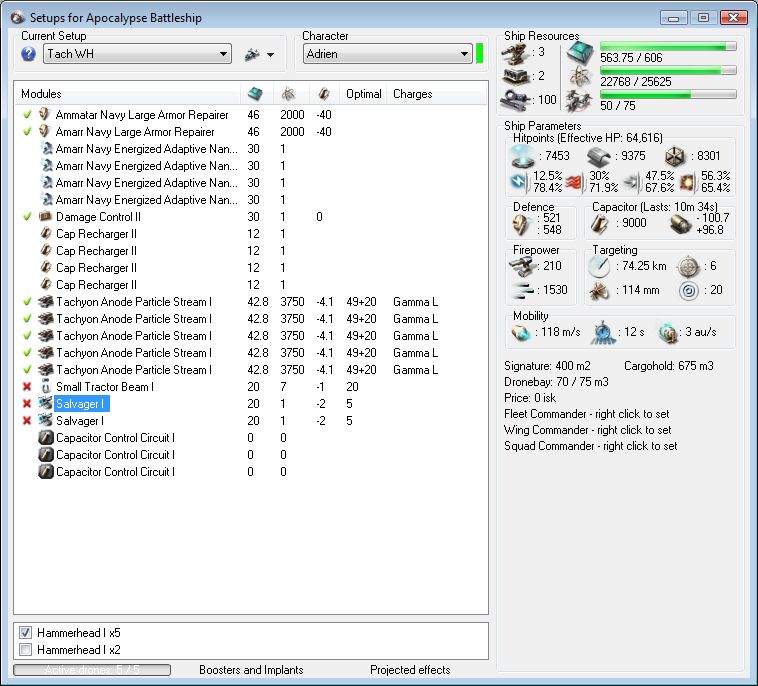Click the Optimal column header
Image resolution: width=758 pixels, height=686 pixels.
pos(364,94)
